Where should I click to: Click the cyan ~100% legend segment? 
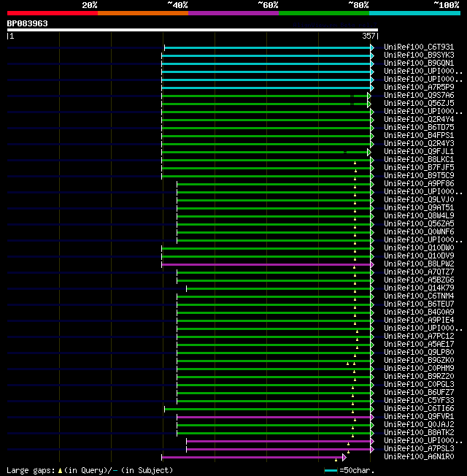tap(414, 13)
